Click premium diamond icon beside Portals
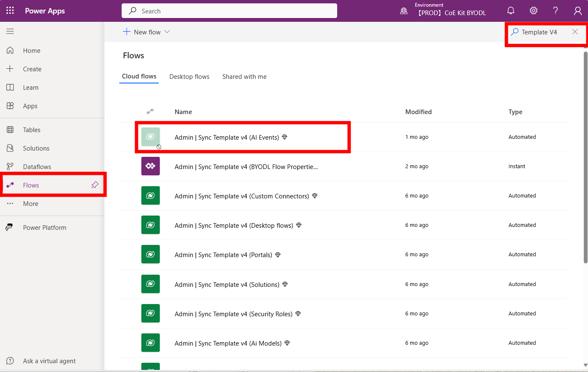The height and width of the screenshot is (372, 588). tap(278, 255)
